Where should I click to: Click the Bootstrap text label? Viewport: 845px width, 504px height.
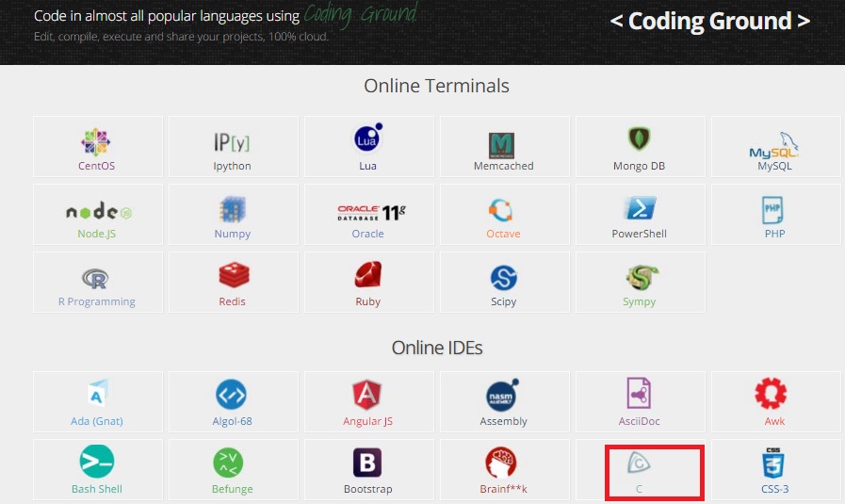(x=367, y=490)
